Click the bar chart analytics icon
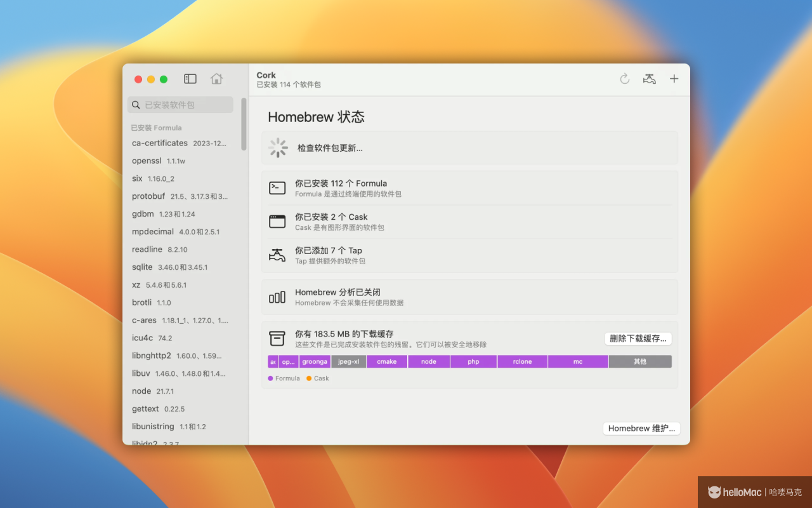 (277, 297)
